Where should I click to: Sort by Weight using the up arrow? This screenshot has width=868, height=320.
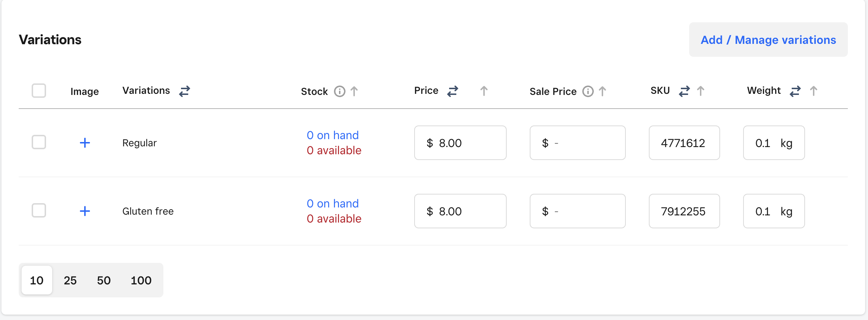coord(813,91)
